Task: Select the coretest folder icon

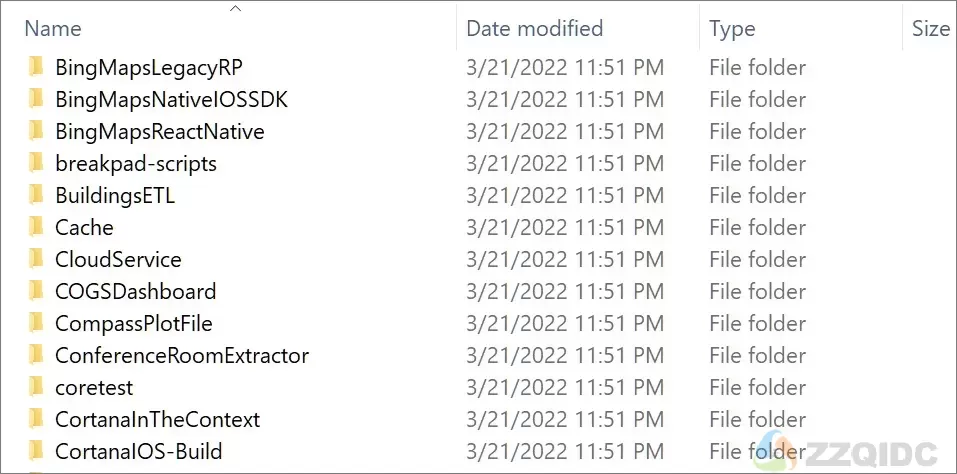Action: [37, 387]
